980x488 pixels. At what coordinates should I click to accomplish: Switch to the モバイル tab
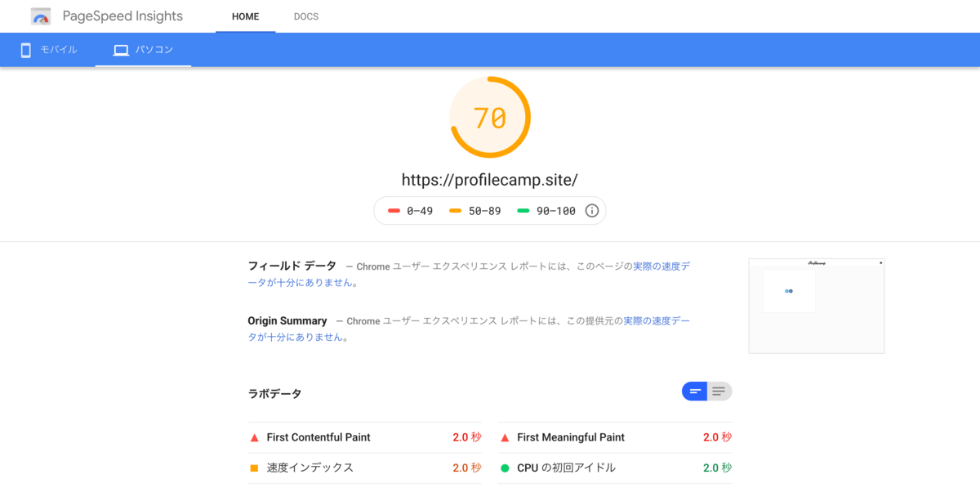[x=48, y=50]
